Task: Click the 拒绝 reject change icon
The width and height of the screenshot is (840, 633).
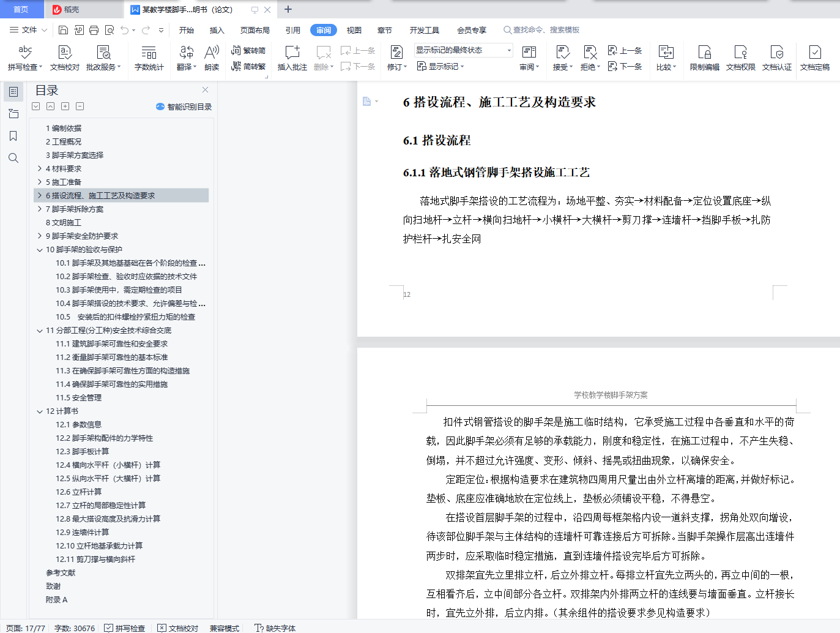Action: tap(590, 53)
